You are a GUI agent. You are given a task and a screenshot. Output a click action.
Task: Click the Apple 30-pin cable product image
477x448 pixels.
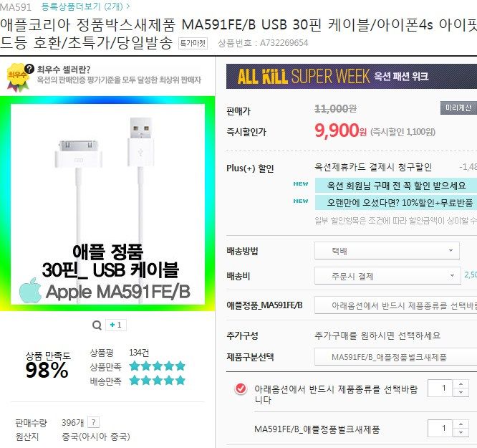107,204
